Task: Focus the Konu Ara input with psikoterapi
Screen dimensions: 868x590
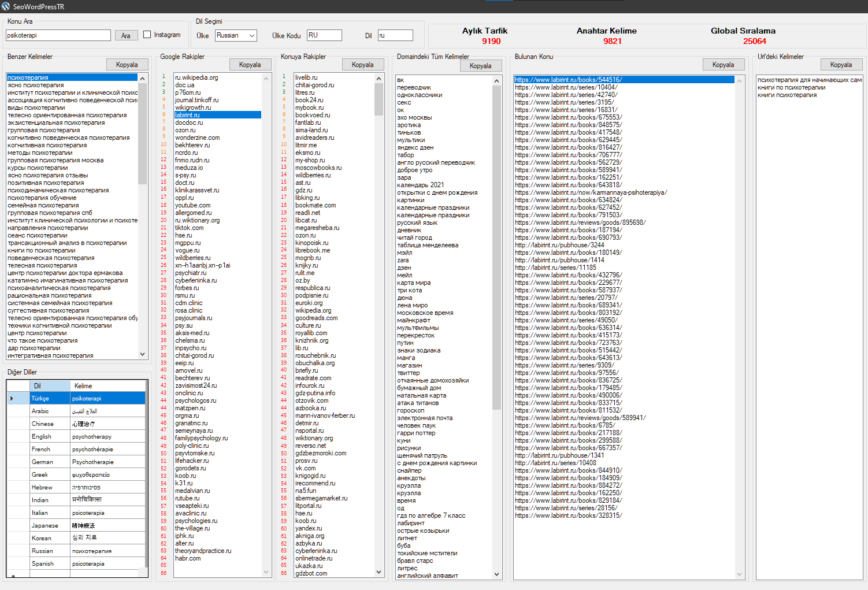Action: [x=58, y=35]
